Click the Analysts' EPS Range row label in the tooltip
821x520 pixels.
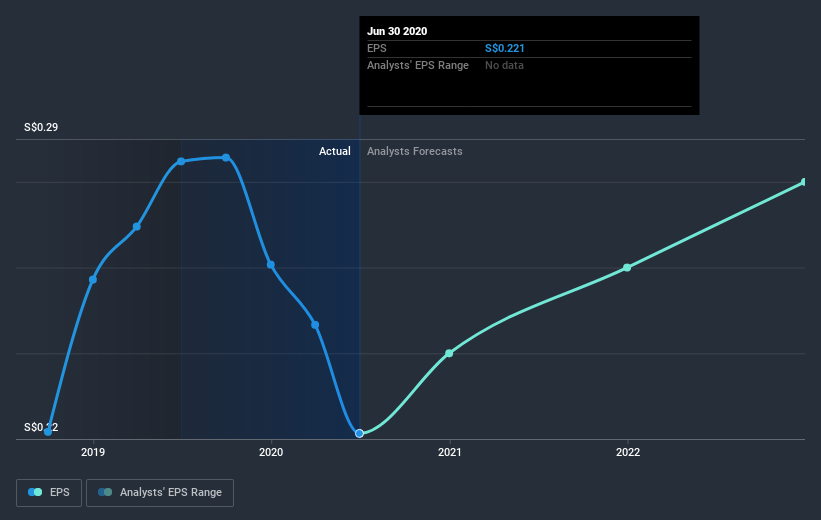point(418,65)
